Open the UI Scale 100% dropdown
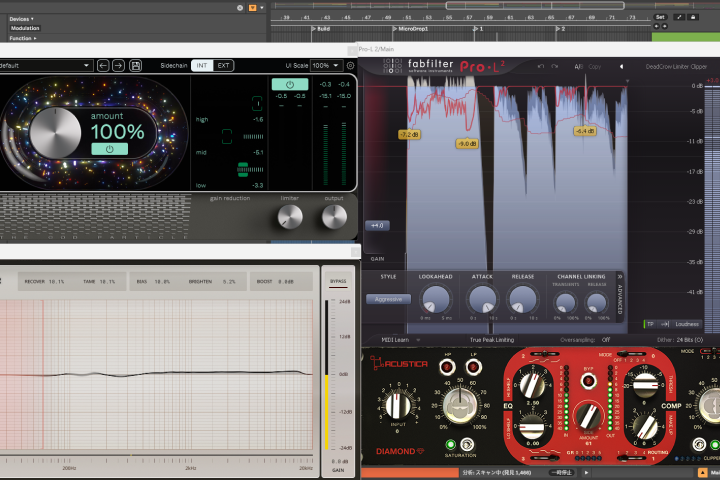The image size is (720, 480). pyautogui.click(x=326, y=66)
